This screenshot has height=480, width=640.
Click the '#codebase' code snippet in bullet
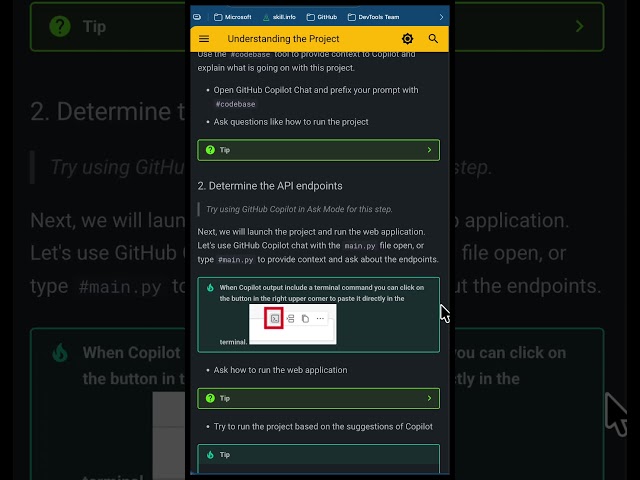(x=235, y=104)
